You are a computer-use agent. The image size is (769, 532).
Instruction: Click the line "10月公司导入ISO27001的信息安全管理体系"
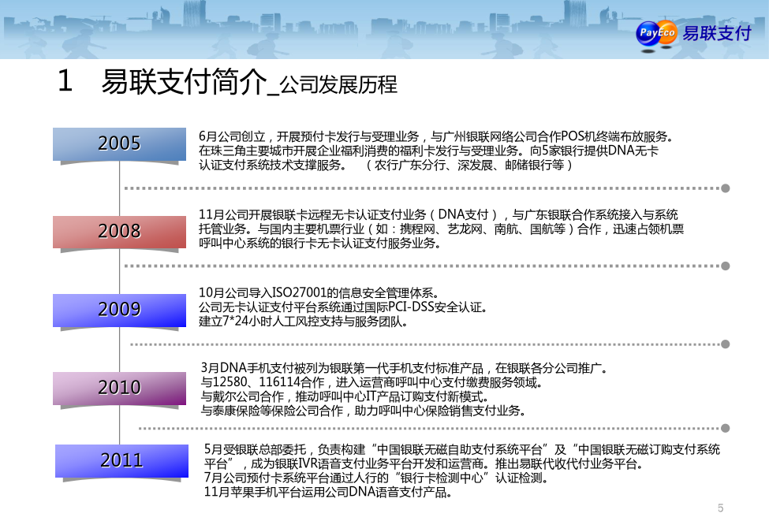tap(319, 293)
